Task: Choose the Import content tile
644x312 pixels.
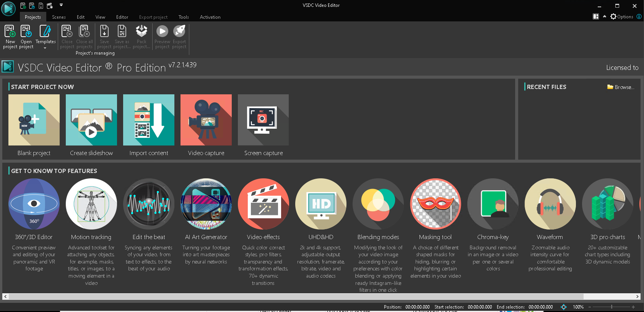Action: [x=149, y=120]
